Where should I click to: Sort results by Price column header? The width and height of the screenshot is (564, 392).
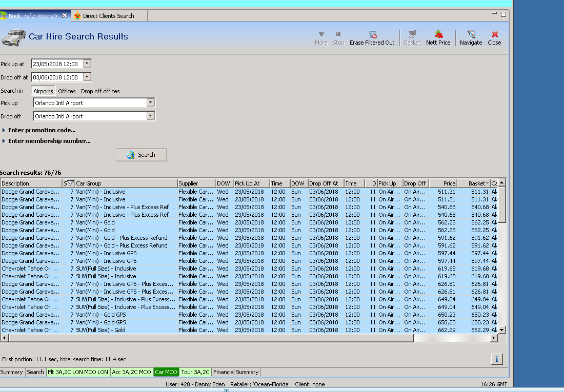coord(443,183)
